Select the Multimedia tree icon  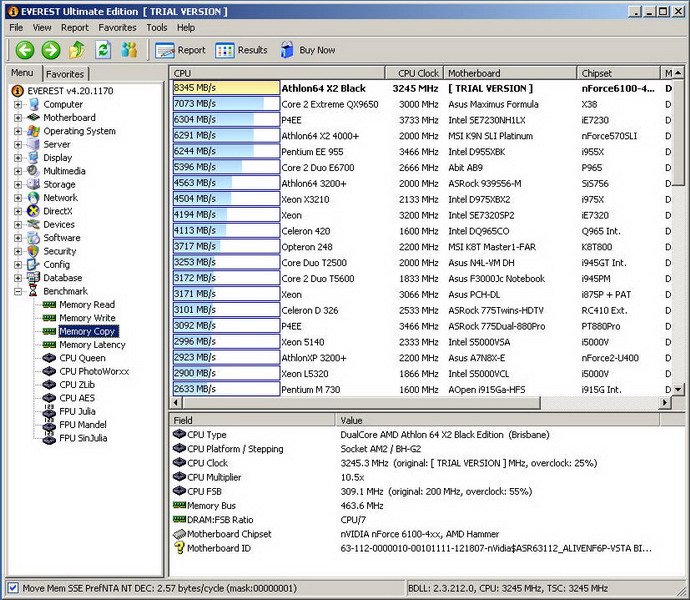pyautogui.click(x=33, y=171)
